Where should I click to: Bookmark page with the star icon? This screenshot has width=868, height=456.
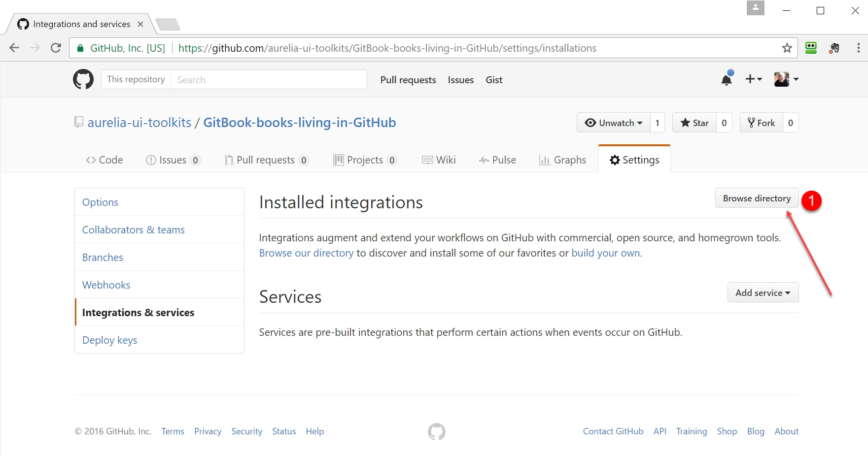pyautogui.click(x=787, y=48)
